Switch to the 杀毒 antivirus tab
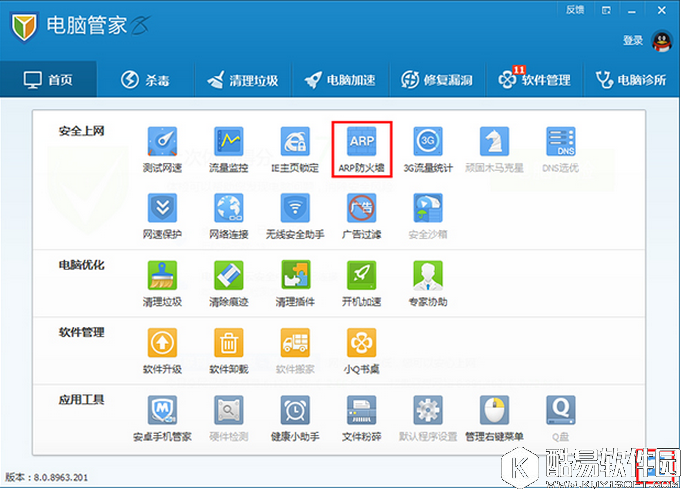The width and height of the screenshot is (681, 489). tap(145, 79)
